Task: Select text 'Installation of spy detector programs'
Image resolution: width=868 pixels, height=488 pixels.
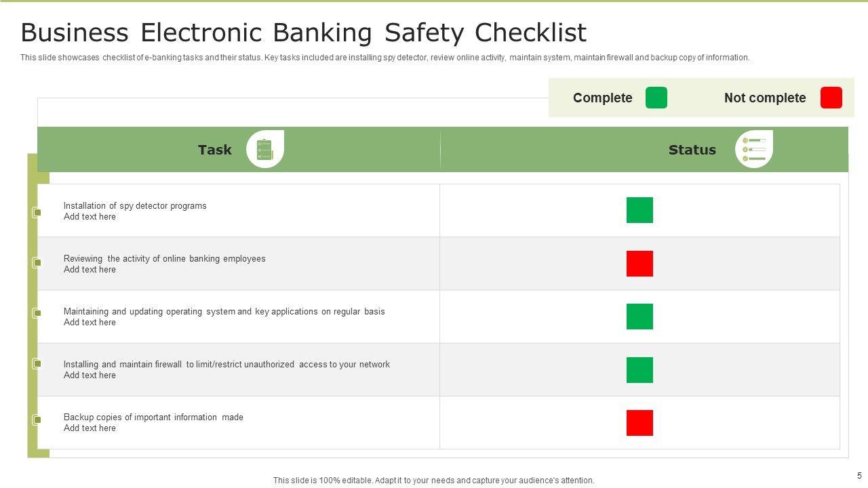Action: click(135, 205)
